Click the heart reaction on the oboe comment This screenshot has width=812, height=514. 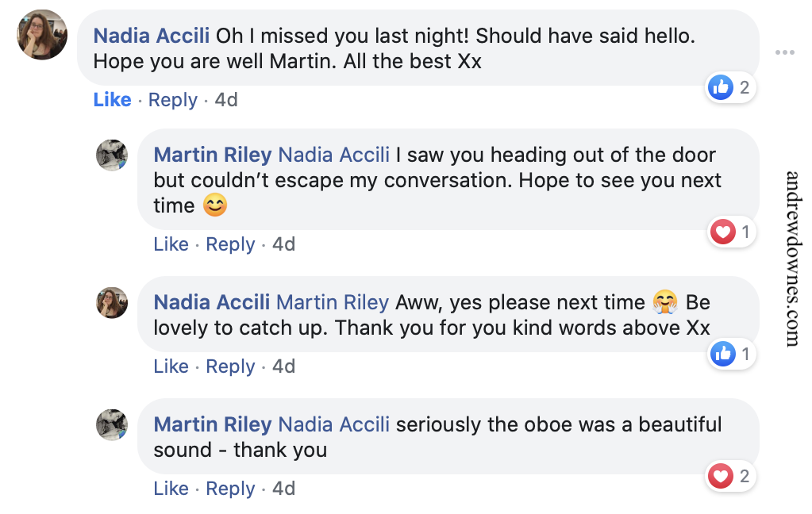721,476
